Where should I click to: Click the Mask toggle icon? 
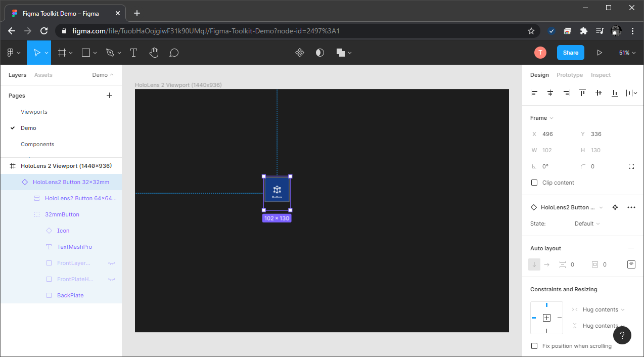pyautogui.click(x=320, y=53)
